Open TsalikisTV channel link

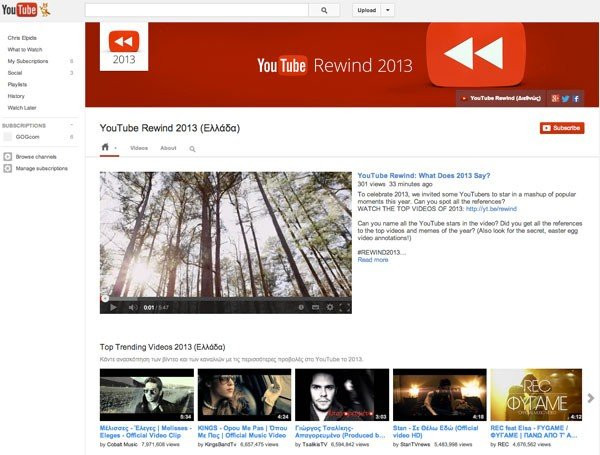(315, 444)
